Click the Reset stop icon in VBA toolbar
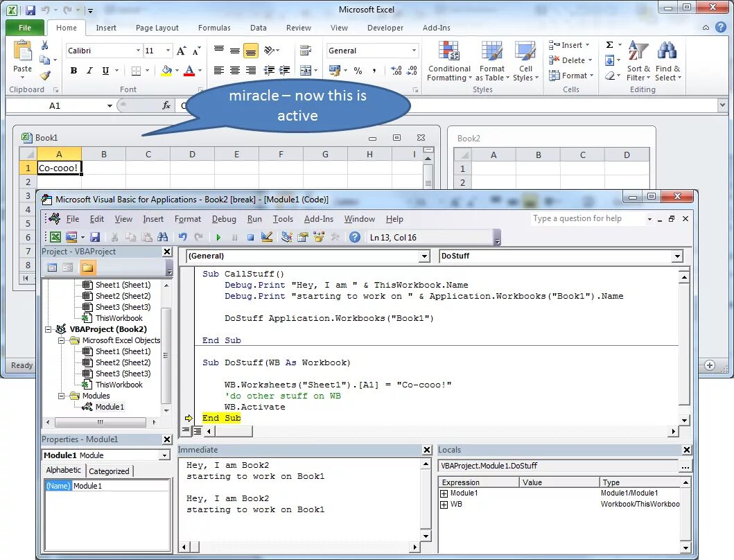734x560 pixels. click(x=250, y=238)
